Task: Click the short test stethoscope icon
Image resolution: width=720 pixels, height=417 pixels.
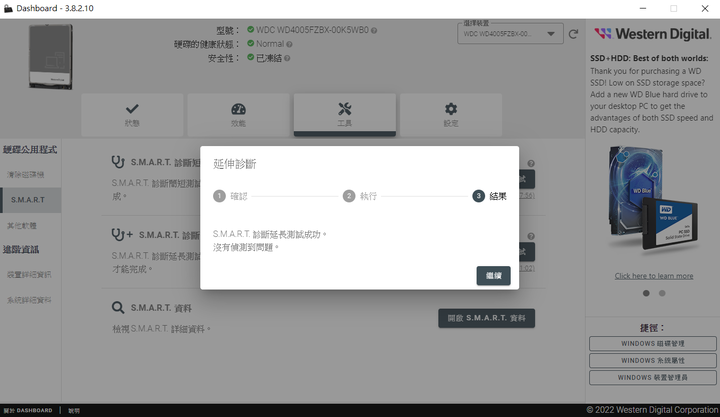Action: [118, 162]
